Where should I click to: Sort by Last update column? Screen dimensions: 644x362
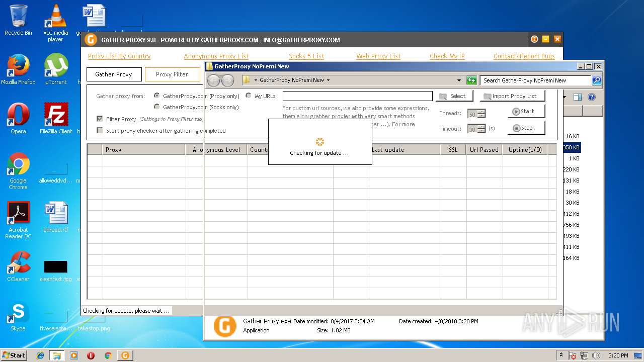405,149
